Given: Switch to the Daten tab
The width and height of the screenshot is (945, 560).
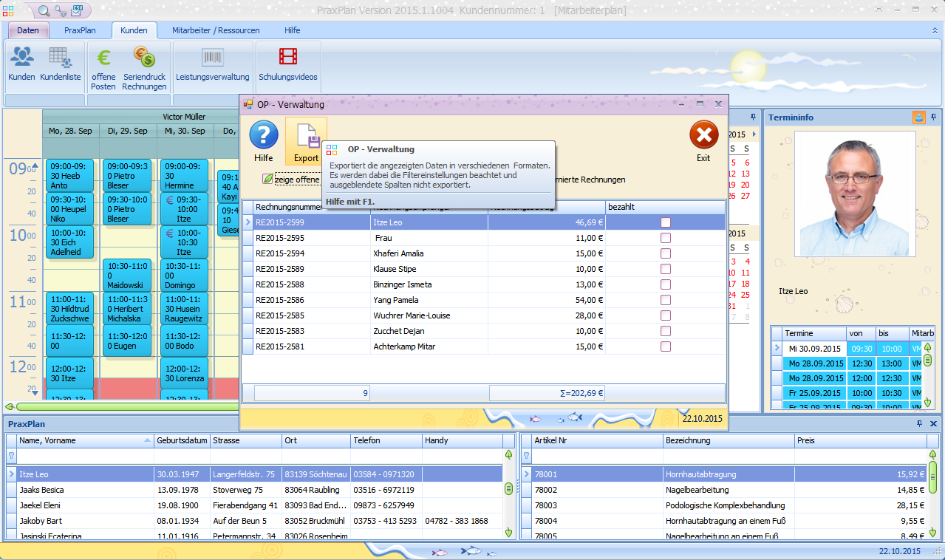Looking at the screenshot, I should [28, 30].
